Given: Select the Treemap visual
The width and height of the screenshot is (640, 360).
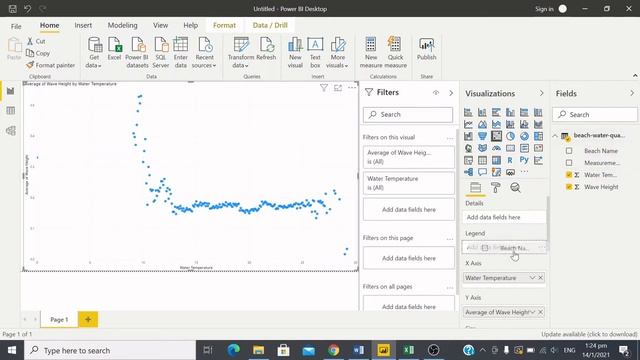Looking at the screenshot, I should click(x=538, y=136).
